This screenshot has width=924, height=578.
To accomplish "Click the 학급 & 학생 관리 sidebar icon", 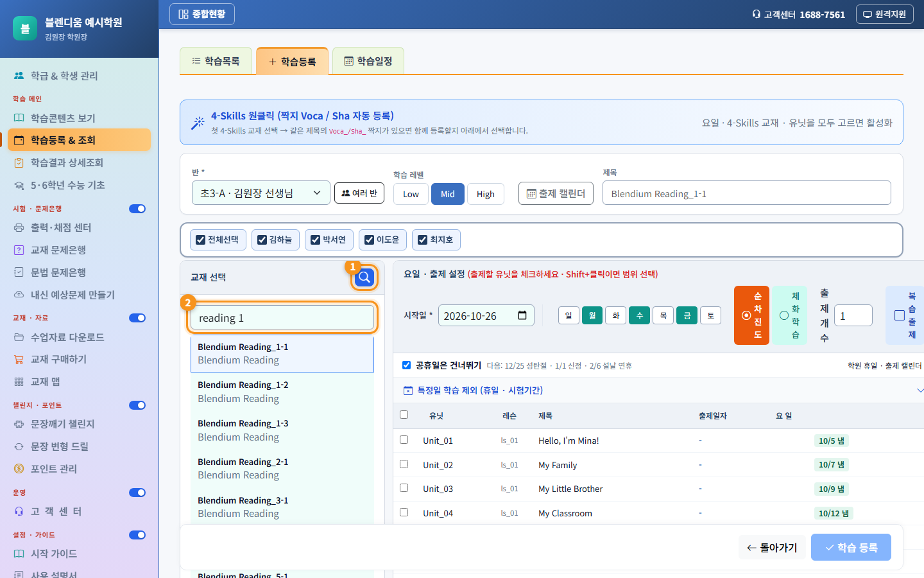I will tap(19, 76).
